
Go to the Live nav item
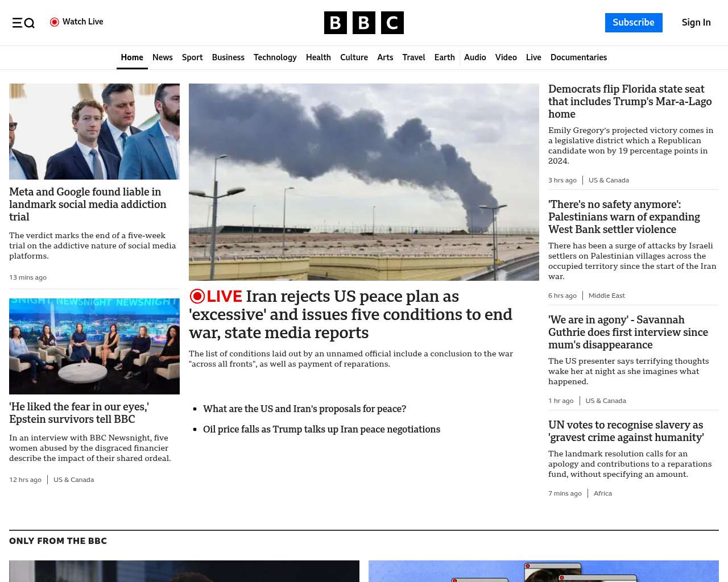coord(533,57)
